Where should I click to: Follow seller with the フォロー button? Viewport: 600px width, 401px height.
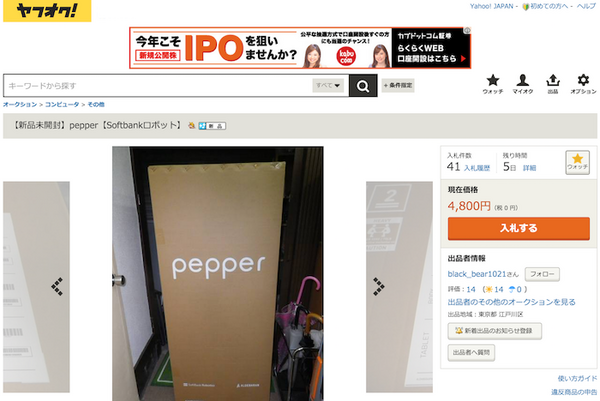tap(542, 274)
